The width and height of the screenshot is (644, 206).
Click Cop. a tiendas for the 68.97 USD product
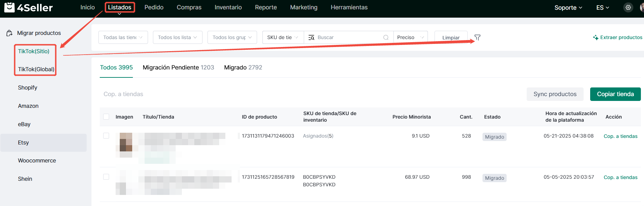621,177
